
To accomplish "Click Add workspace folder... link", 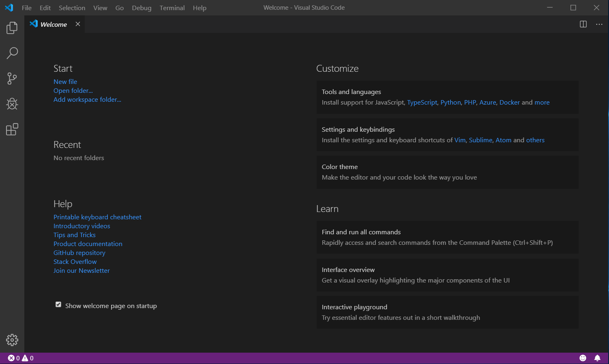I will tap(87, 99).
